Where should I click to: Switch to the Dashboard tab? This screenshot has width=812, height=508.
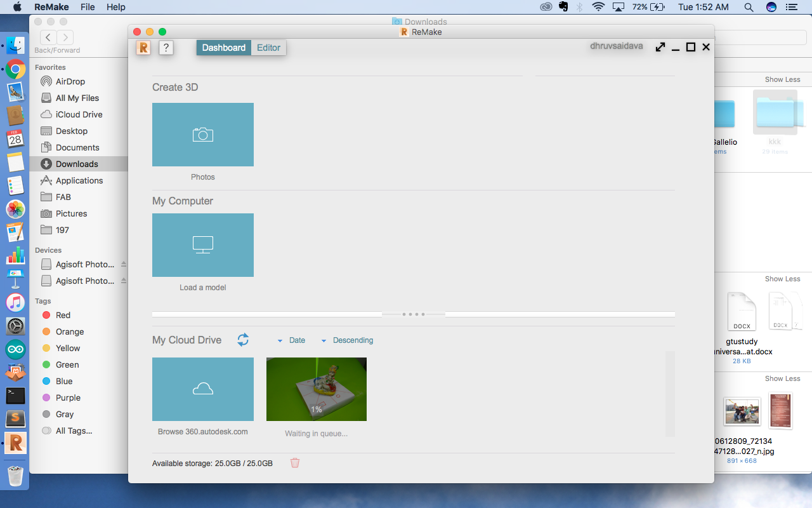coord(224,48)
